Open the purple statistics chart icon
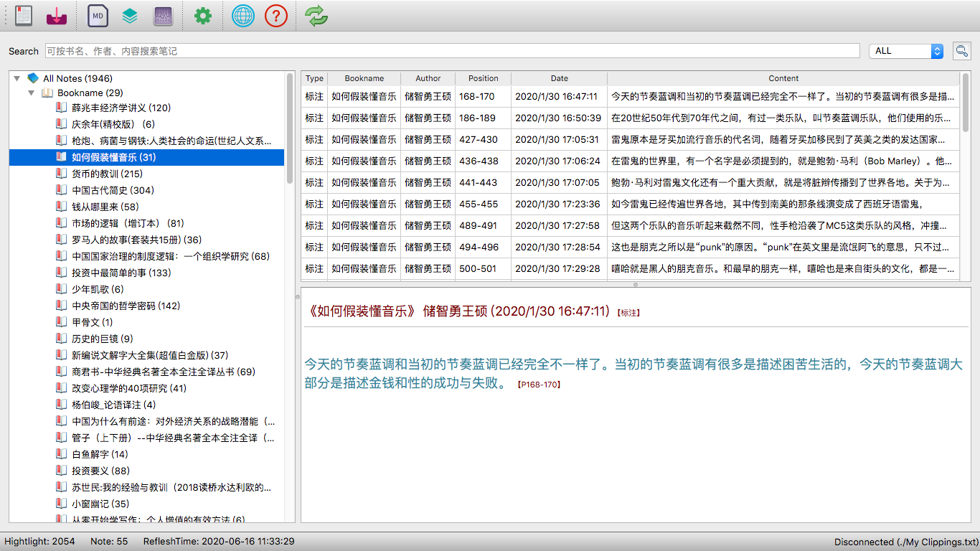 [164, 16]
